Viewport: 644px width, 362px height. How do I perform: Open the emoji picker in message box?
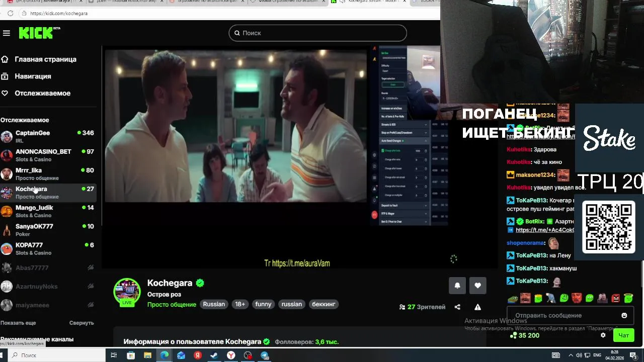click(x=624, y=316)
